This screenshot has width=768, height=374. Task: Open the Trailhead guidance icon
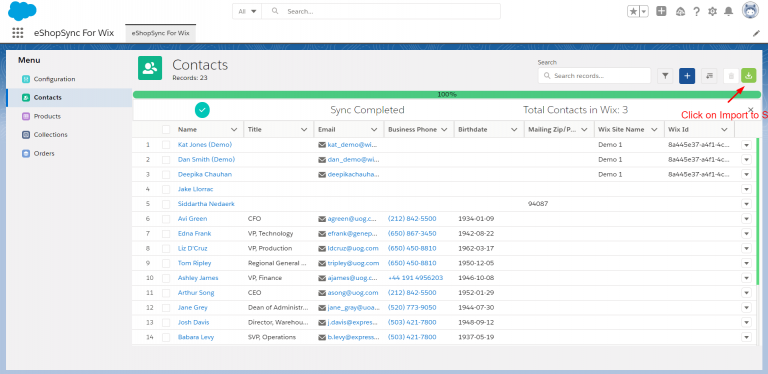(x=680, y=12)
